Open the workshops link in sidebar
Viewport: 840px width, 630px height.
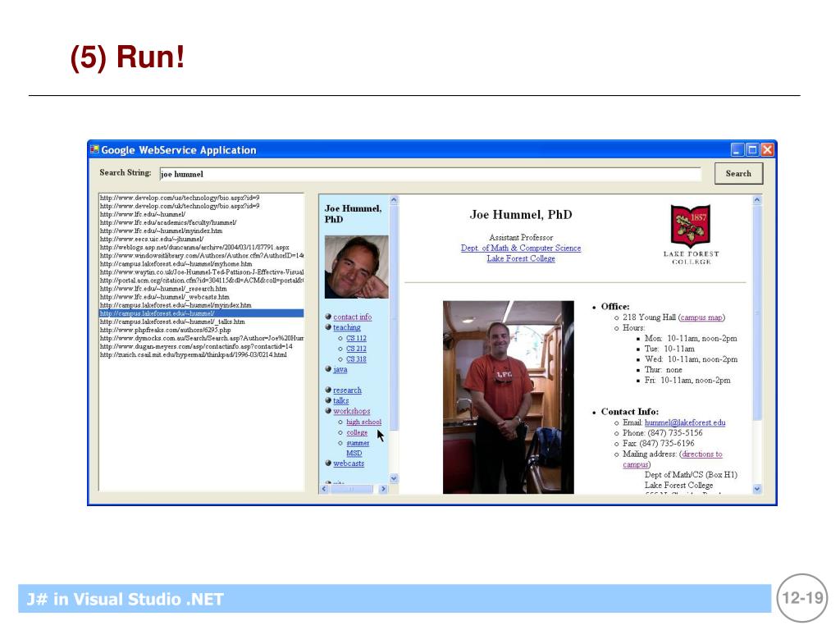coord(351,412)
